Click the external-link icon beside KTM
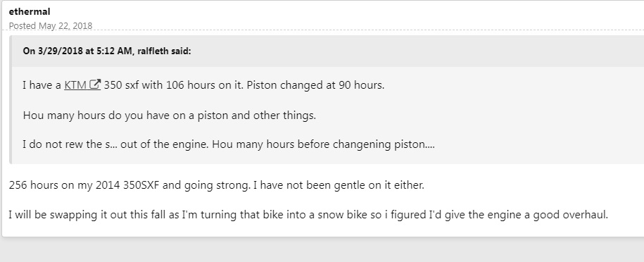The height and width of the screenshot is (262, 644). [95, 85]
